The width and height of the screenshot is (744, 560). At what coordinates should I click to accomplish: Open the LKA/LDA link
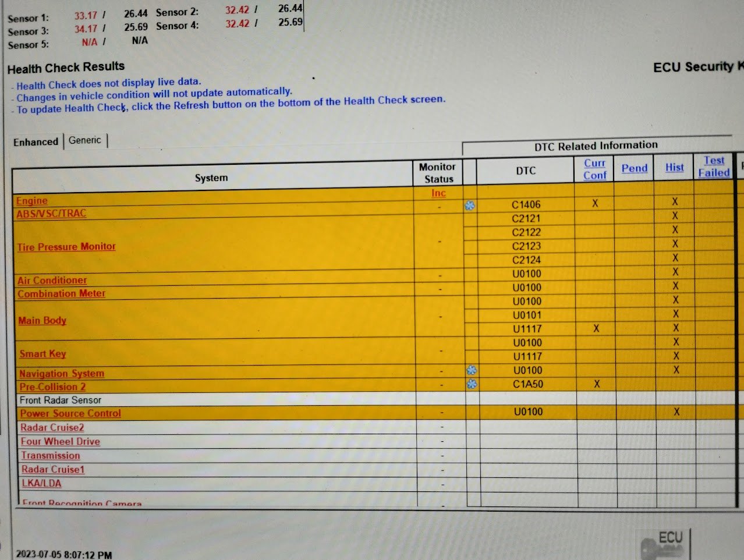41,484
